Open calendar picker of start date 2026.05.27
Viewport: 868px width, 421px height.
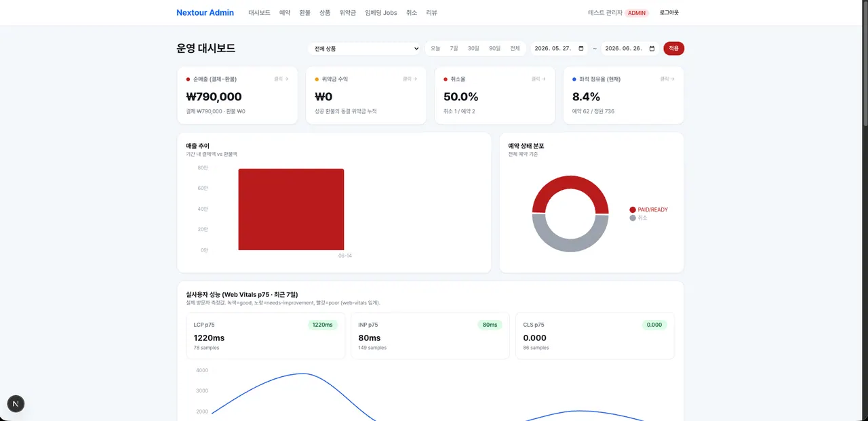[x=581, y=49]
